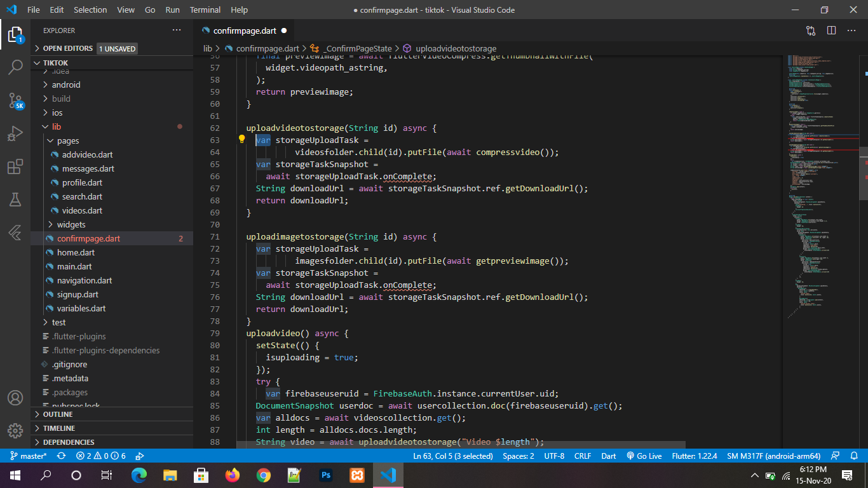Open the Explorer view in activity bar
Image resolution: width=868 pixels, height=488 pixels.
15,34
